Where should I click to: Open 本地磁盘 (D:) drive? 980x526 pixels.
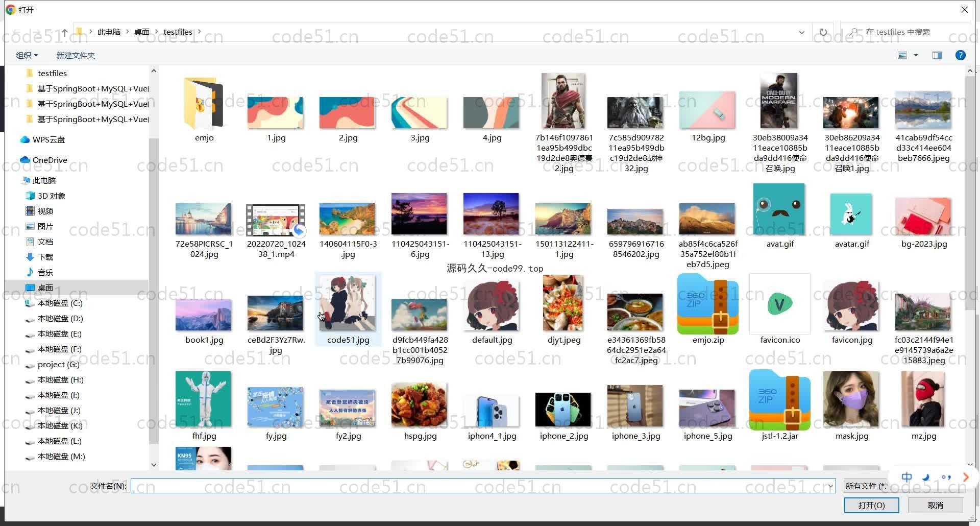60,318
